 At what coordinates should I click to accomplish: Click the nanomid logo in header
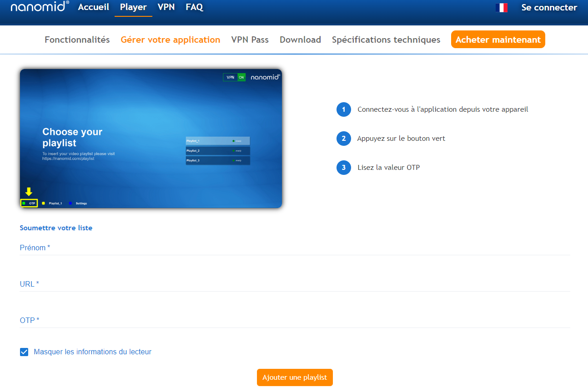[x=40, y=7]
